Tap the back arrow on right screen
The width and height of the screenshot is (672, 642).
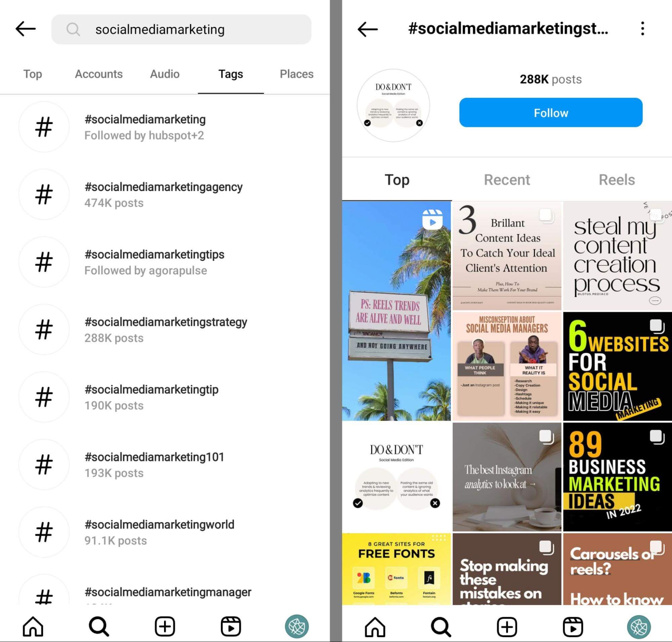[x=367, y=29]
